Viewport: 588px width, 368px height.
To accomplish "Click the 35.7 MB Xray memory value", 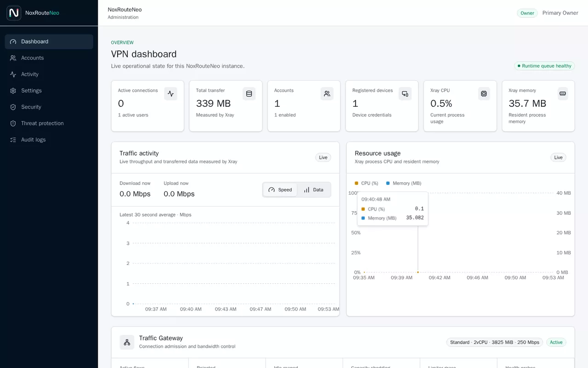I will [x=527, y=103].
